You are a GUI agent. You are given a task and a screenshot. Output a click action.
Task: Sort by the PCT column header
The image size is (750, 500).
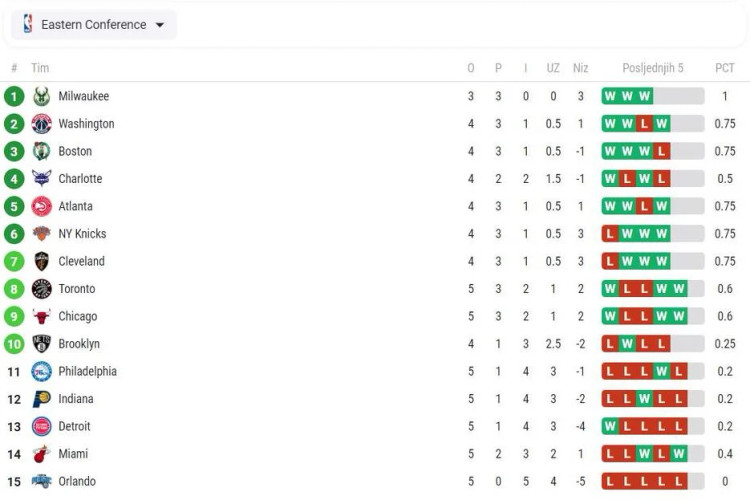(x=725, y=68)
